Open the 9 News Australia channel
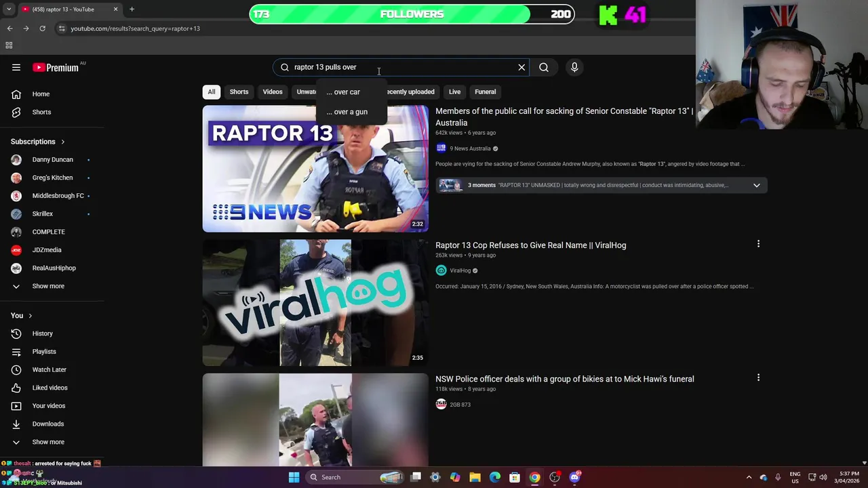Image resolution: width=868 pixels, height=488 pixels. [470, 148]
